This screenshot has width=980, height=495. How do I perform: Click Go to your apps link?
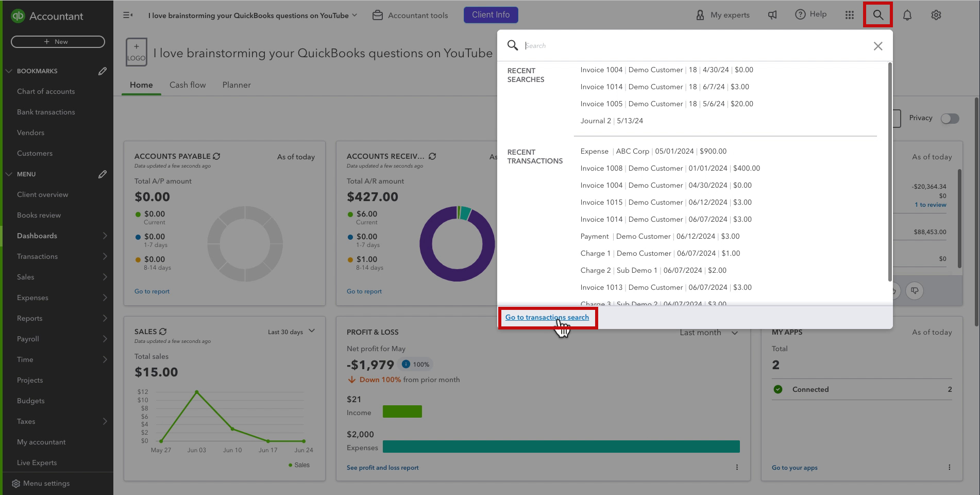pos(795,468)
